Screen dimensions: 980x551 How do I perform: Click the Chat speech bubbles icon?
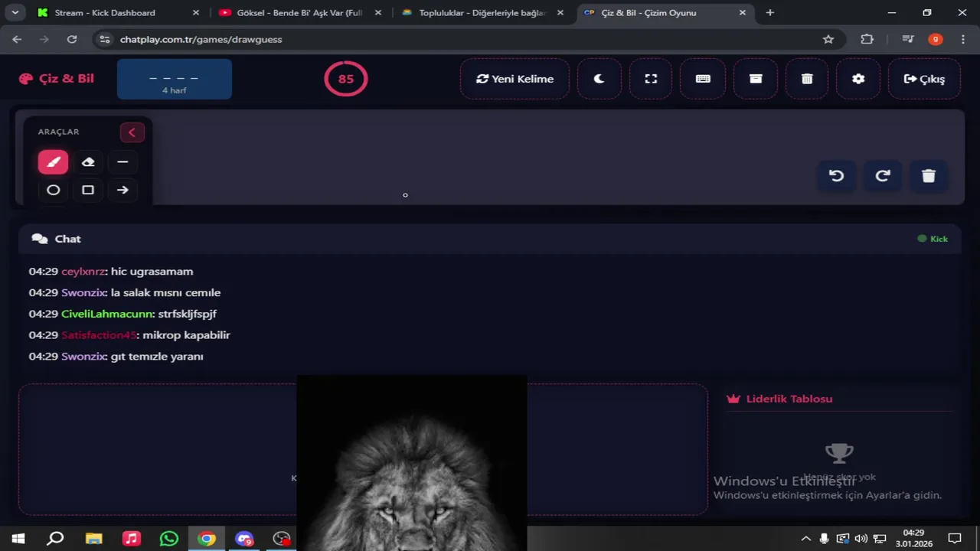coord(40,239)
